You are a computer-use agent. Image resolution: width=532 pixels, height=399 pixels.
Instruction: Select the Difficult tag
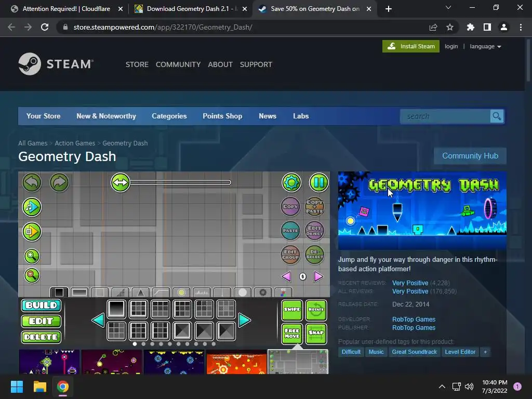pyautogui.click(x=351, y=352)
